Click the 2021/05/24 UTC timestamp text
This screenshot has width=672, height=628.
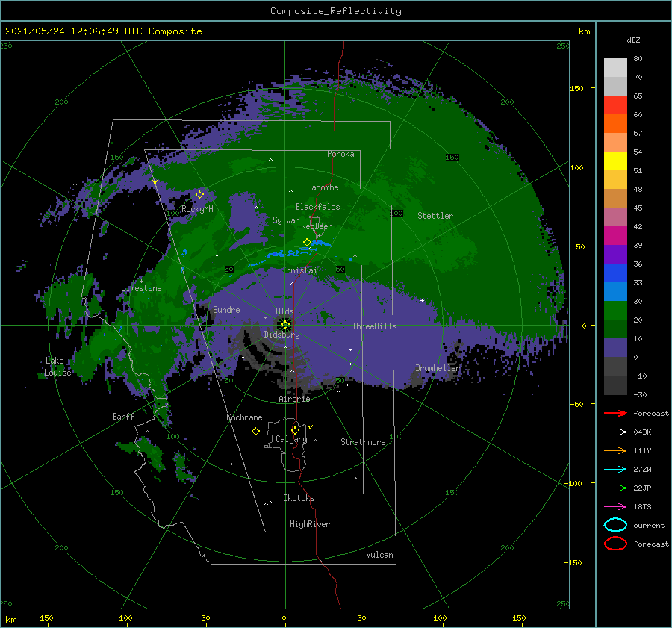click(x=103, y=31)
